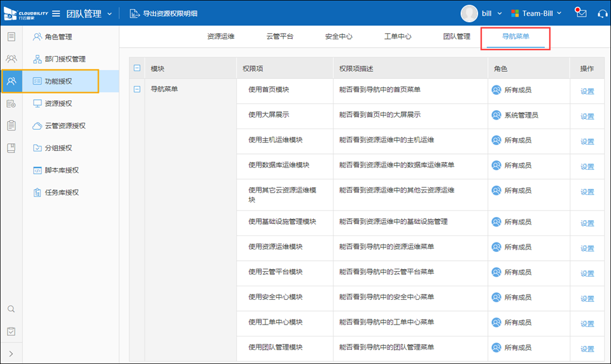611x364 pixels.
Task: Click the checklist icon near rail bottom
Action: (x=11, y=332)
